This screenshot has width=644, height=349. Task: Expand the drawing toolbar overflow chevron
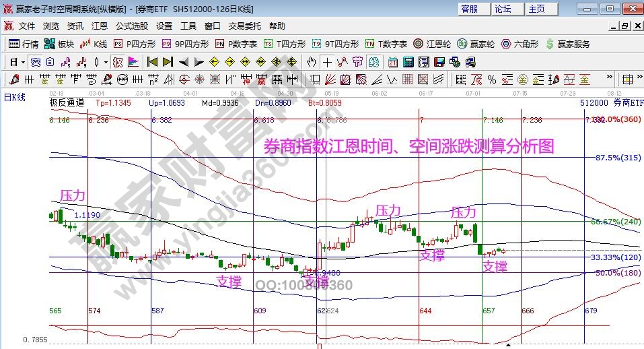coord(610,80)
